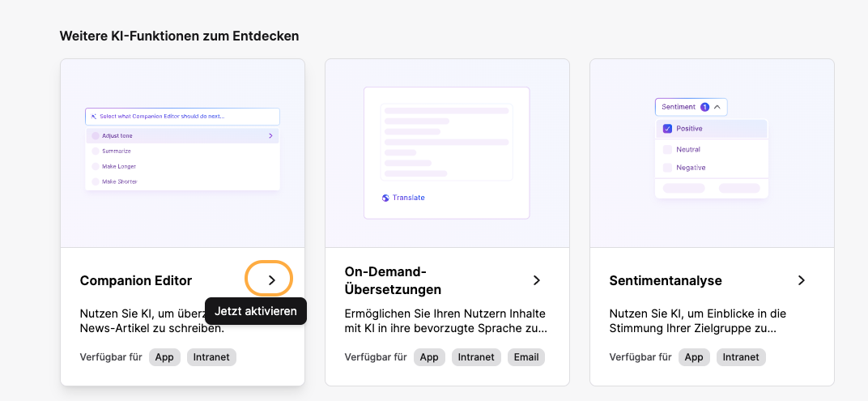Uncheck the Positive sentiment checkbox

click(667, 129)
